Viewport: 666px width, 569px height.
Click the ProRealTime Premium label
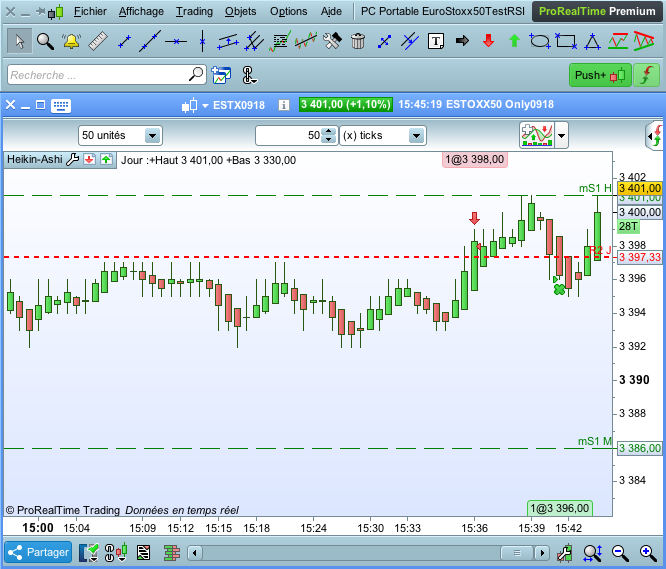[x=597, y=11]
